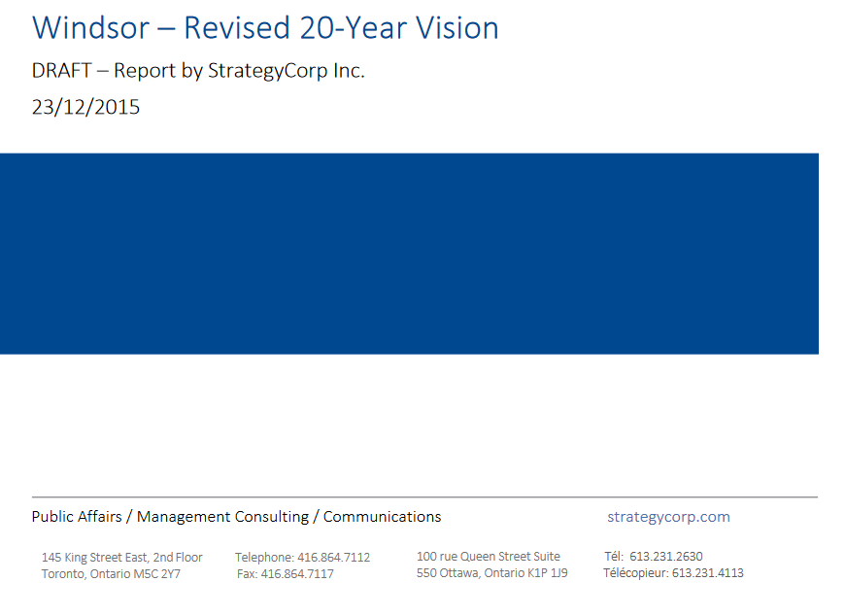Click "Public Affairs / Management Consulting / Communications" tagline

click(x=236, y=516)
